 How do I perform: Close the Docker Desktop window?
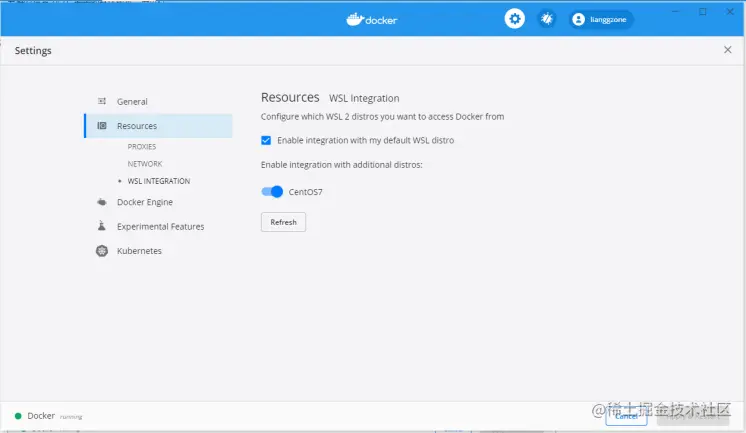pyautogui.click(x=730, y=11)
